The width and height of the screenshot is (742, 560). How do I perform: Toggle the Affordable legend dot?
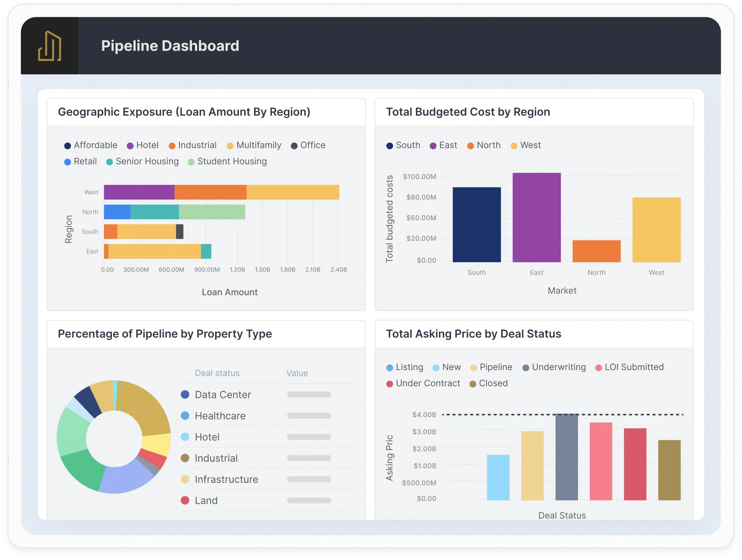[68, 146]
